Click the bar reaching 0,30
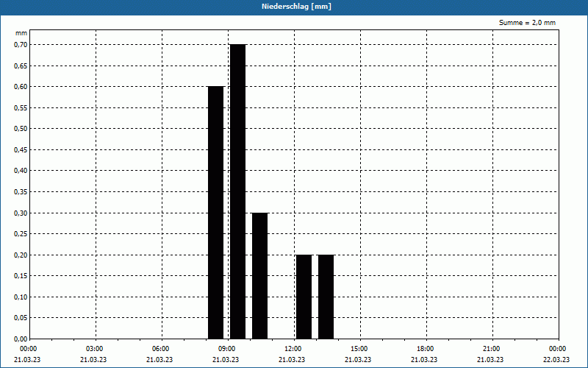The width and height of the screenshot is (588, 368). [x=260, y=275]
